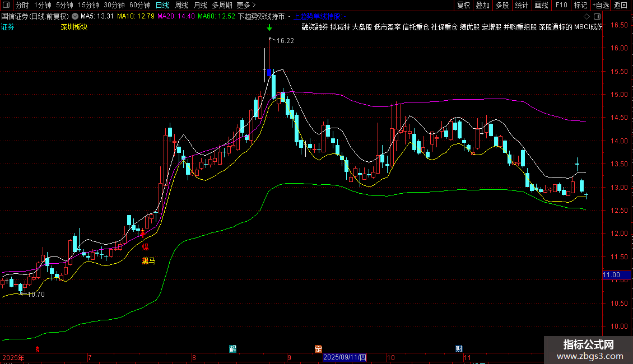
Task: Click the pin icon left of 分时
Action: 7,5
